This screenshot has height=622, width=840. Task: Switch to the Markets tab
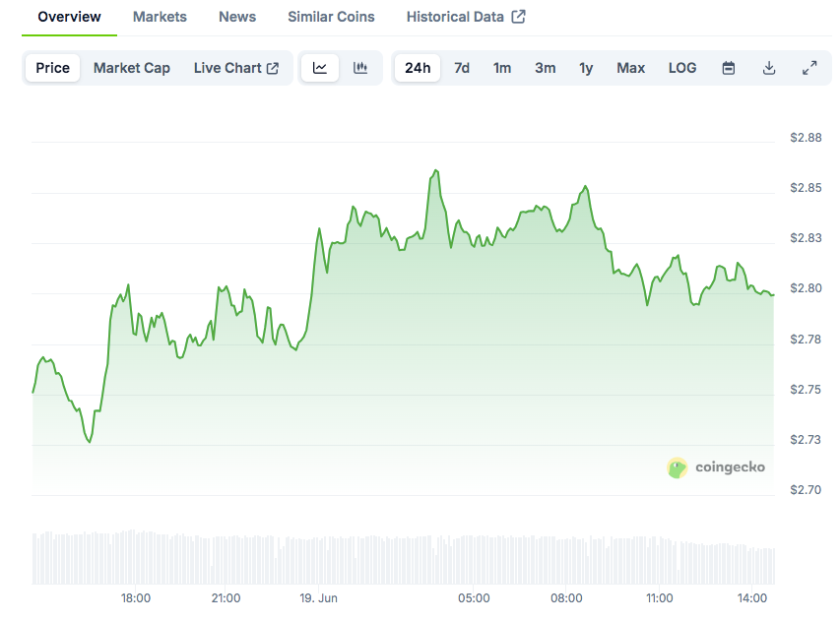160,17
